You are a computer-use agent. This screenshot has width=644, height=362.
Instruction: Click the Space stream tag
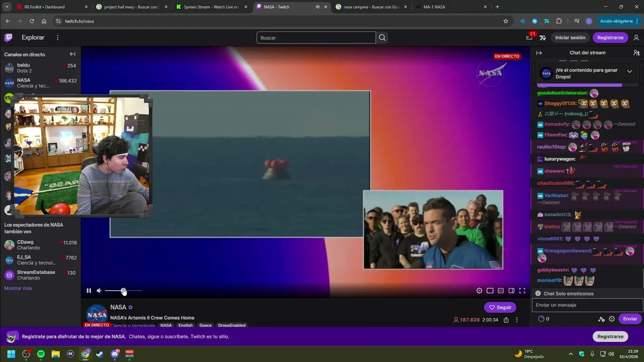click(x=205, y=325)
